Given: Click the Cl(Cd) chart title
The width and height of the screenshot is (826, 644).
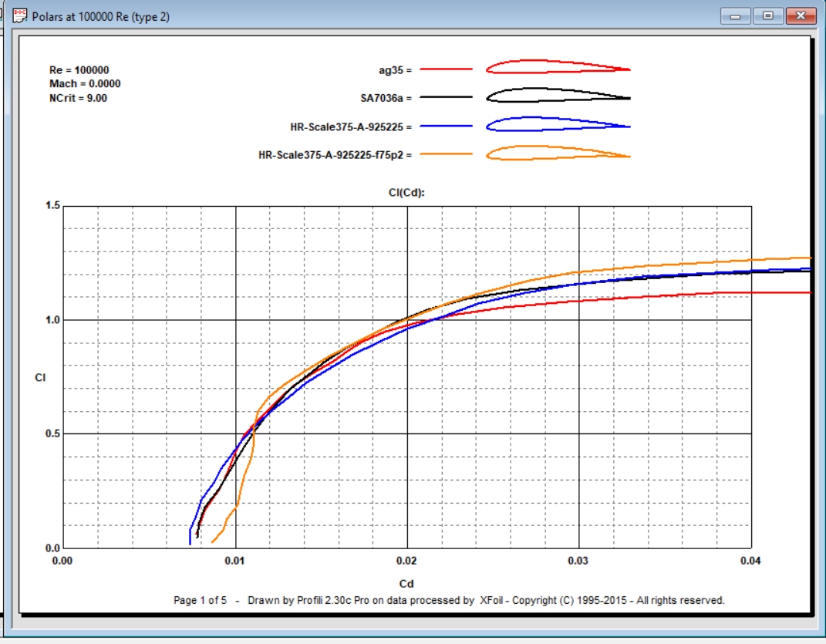Looking at the screenshot, I should tap(406, 194).
